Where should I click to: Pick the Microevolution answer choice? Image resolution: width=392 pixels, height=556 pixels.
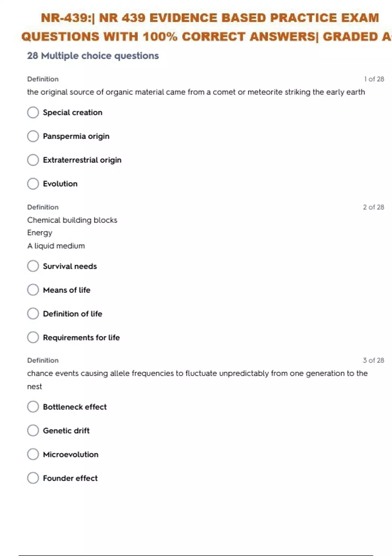(x=33, y=454)
